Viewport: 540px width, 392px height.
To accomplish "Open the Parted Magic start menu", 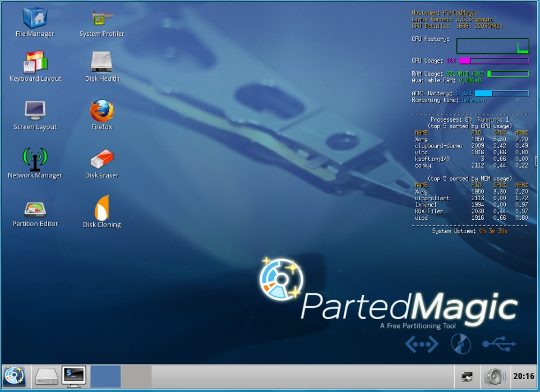I will click(15, 376).
